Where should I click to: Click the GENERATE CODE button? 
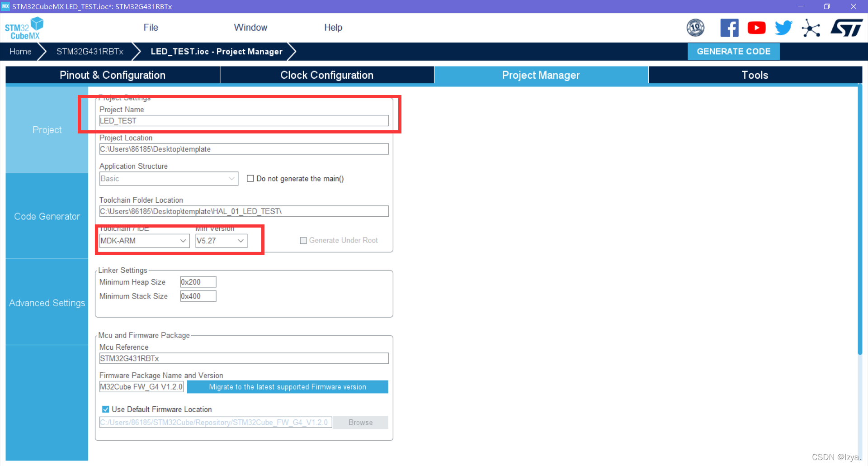[733, 52]
